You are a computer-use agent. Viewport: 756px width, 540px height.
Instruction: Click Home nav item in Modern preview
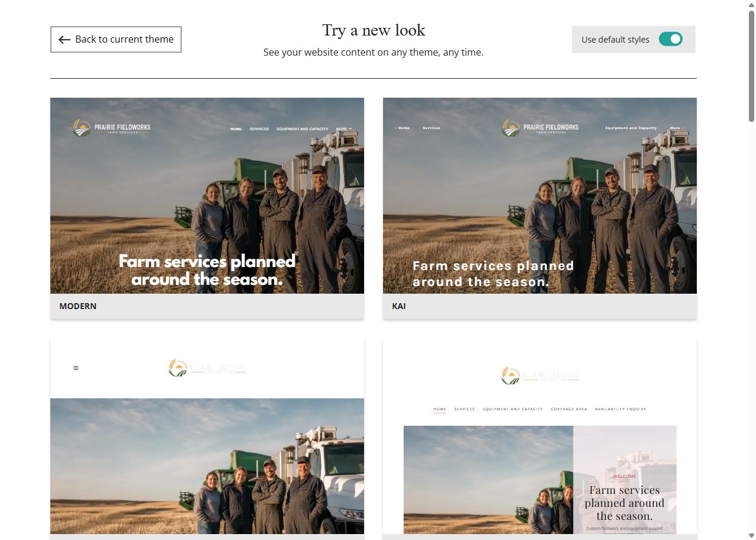(x=236, y=128)
